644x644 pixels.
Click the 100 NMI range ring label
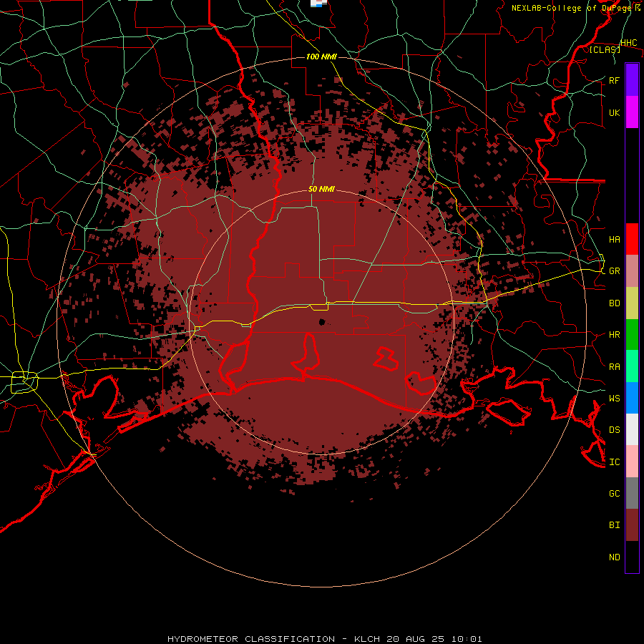pyautogui.click(x=321, y=57)
